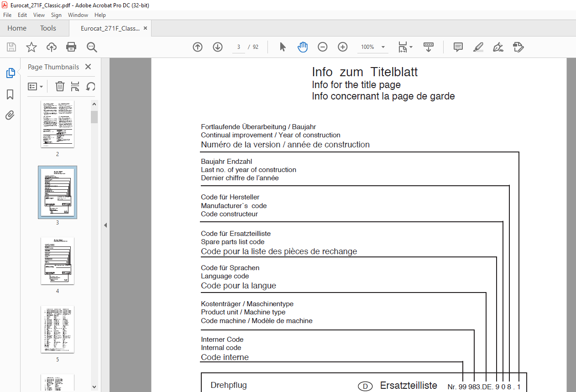Click the text 'Language code'
Viewport: 576px width, 392px height.
[x=225, y=276]
